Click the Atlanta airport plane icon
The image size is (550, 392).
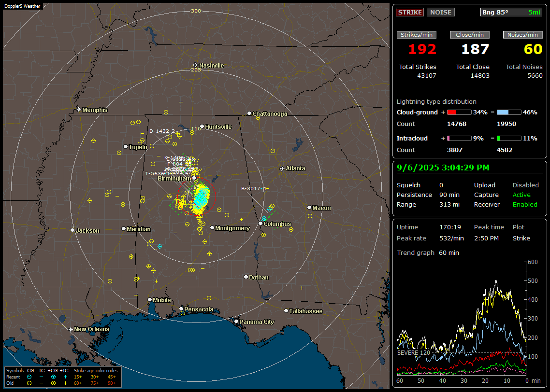[x=282, y=168]
